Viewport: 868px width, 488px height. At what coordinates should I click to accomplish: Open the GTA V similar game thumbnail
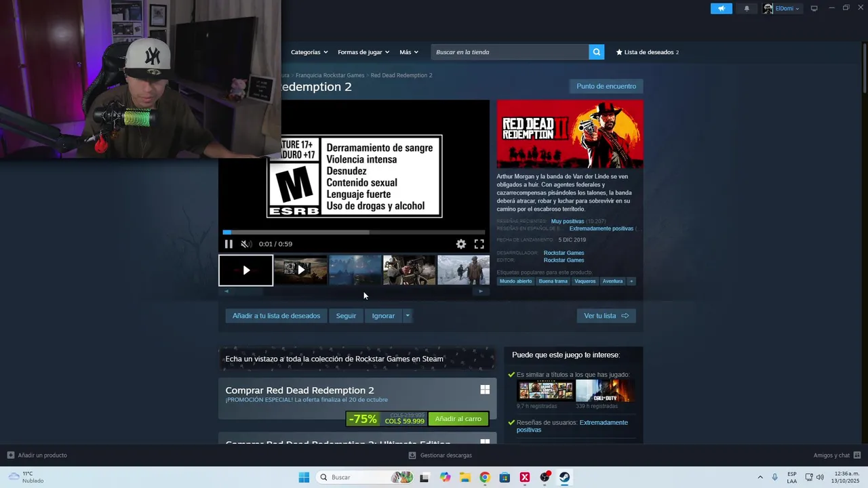545,390
